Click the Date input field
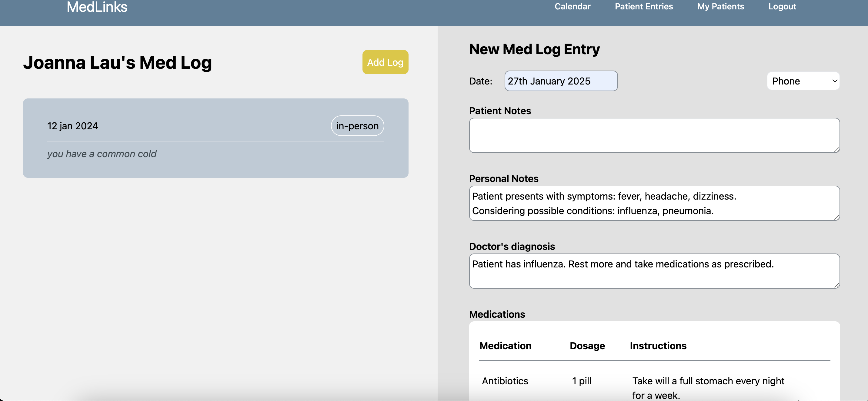This screenshot has height=401, width=868. click(x=561, y=81)
